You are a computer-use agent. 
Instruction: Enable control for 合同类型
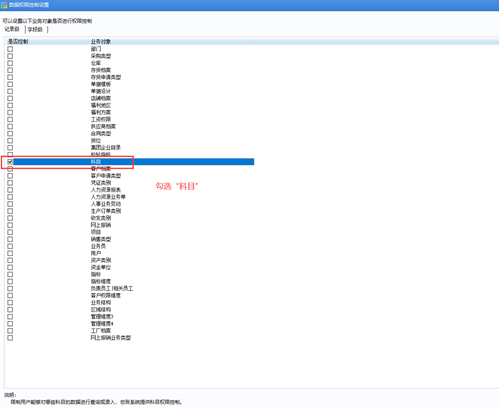[10, 134]
